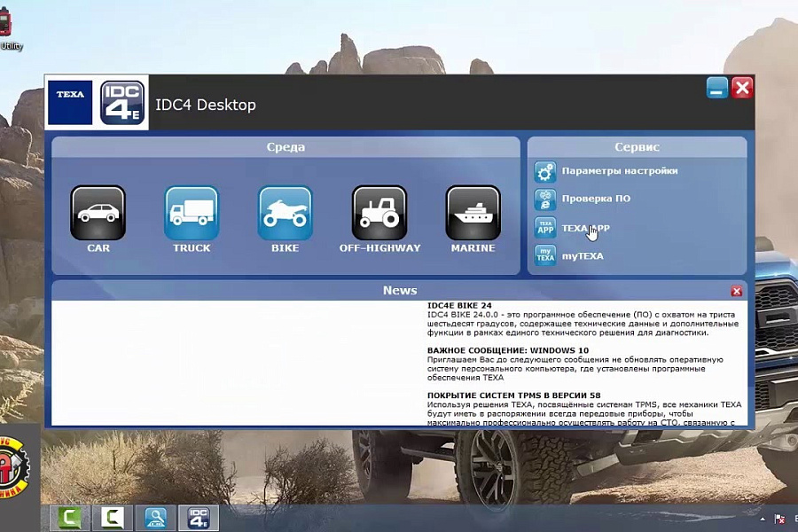Click the ВАЖНОЕ СООБЩЕНИЕ: WINDOWS 10 news heading
The height and width of the screenshot is (532, 798).
tap(497, 351)
